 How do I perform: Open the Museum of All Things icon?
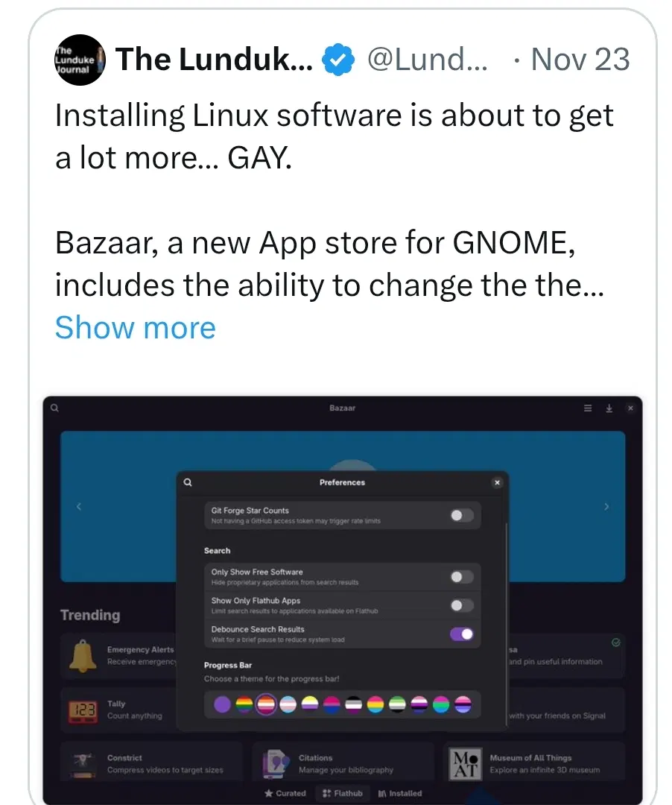tap(466, 764)
